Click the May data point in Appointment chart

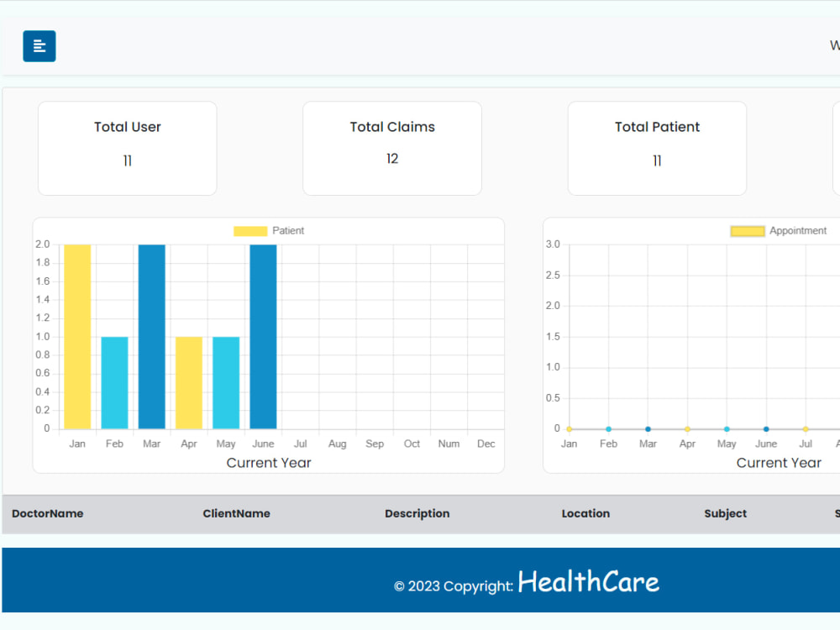(727, 429)
